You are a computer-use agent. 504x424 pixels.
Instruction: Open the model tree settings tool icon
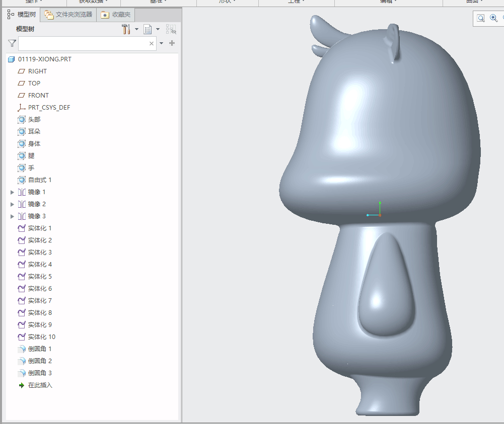click(126, 29)
